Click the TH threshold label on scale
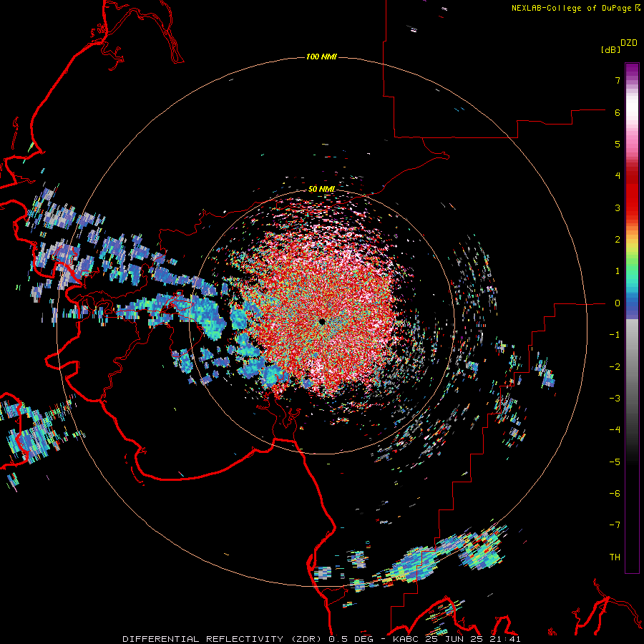 coord(615,557)
